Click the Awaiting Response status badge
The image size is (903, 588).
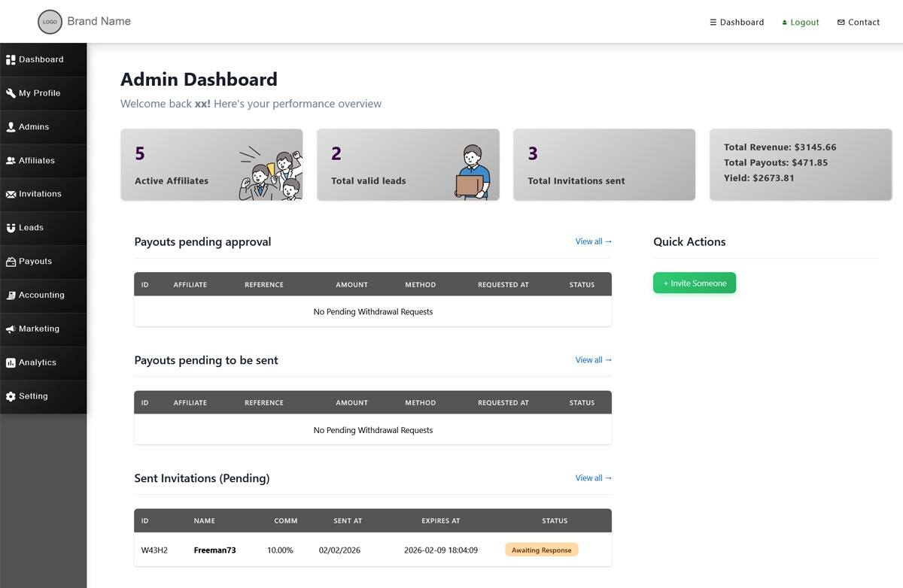pyautogui.click(x=541, y=550)
